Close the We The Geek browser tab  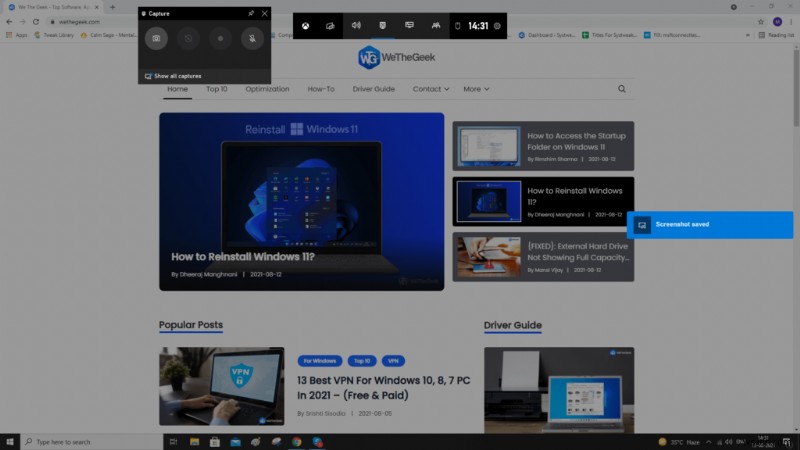(x=96, y=7)
